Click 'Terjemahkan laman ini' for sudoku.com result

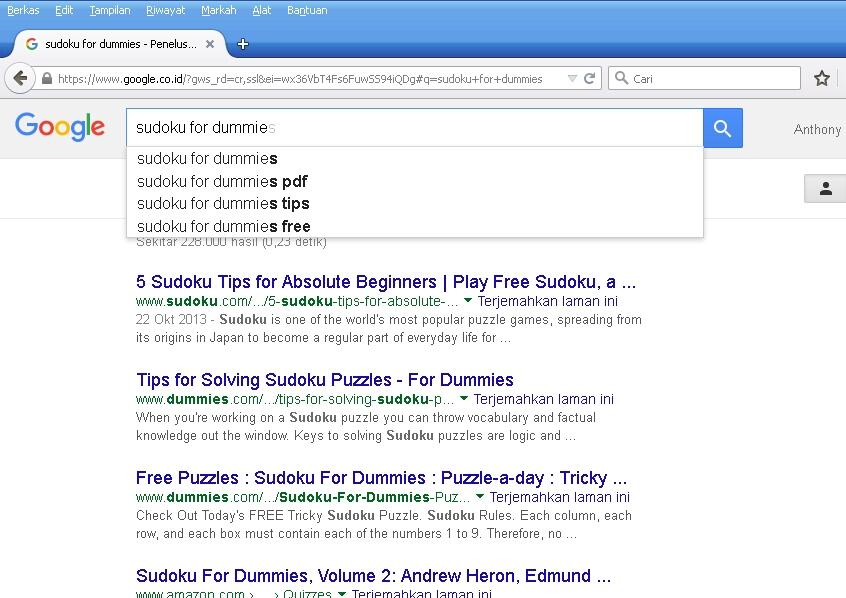pos(548,301)
